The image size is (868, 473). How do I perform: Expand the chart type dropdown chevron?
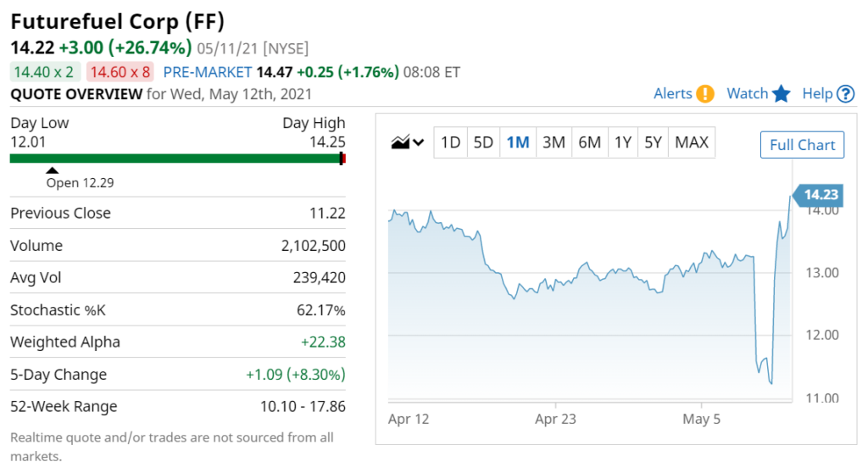click(x=419, y=142)
